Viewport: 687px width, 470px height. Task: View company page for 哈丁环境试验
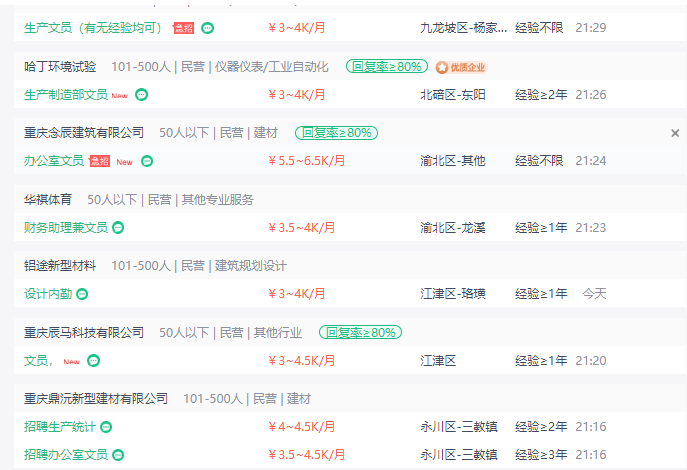60,67
